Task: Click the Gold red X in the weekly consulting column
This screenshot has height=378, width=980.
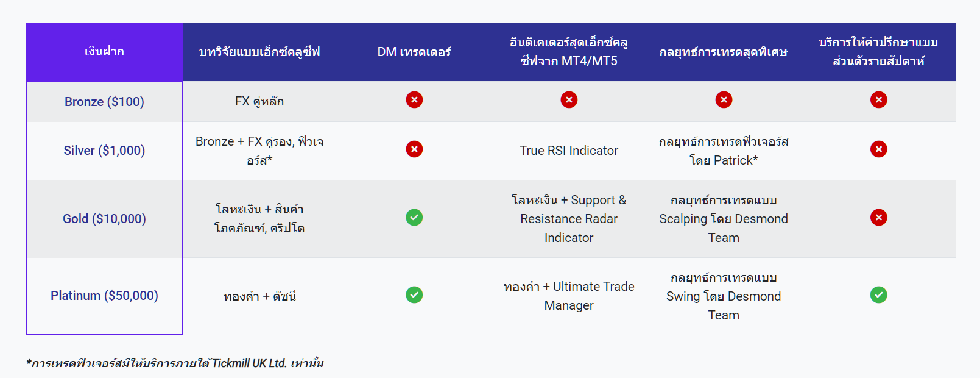Action: 878,218
